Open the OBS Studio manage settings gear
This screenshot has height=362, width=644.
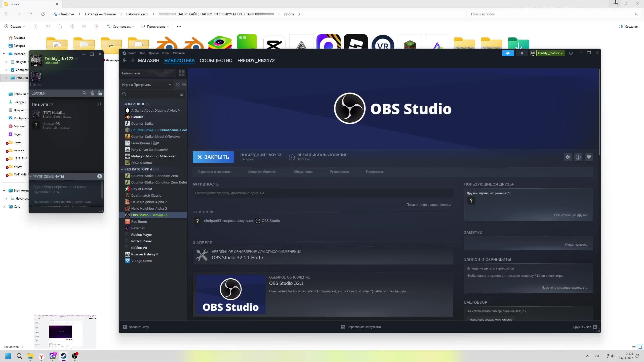(568, 157)
